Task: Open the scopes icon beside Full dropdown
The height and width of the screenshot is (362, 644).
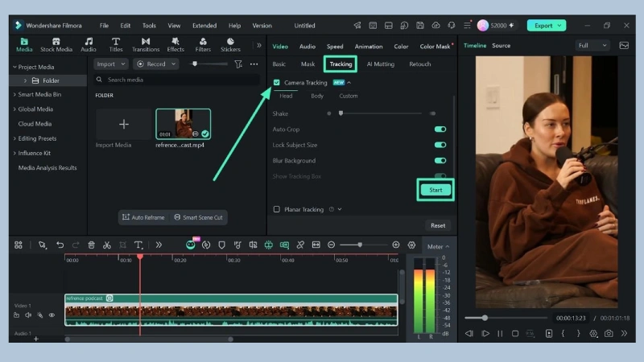Action: [624, 46]
